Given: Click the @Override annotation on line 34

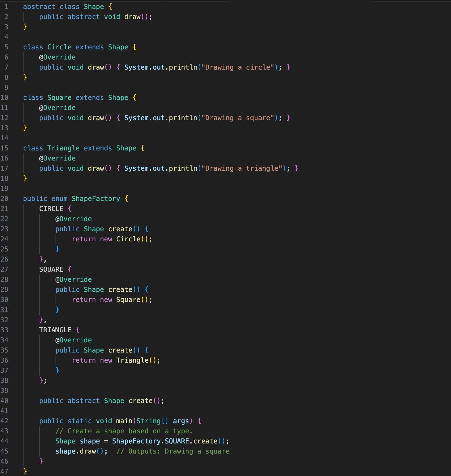Looking at the screenshot, I should 73,340.
